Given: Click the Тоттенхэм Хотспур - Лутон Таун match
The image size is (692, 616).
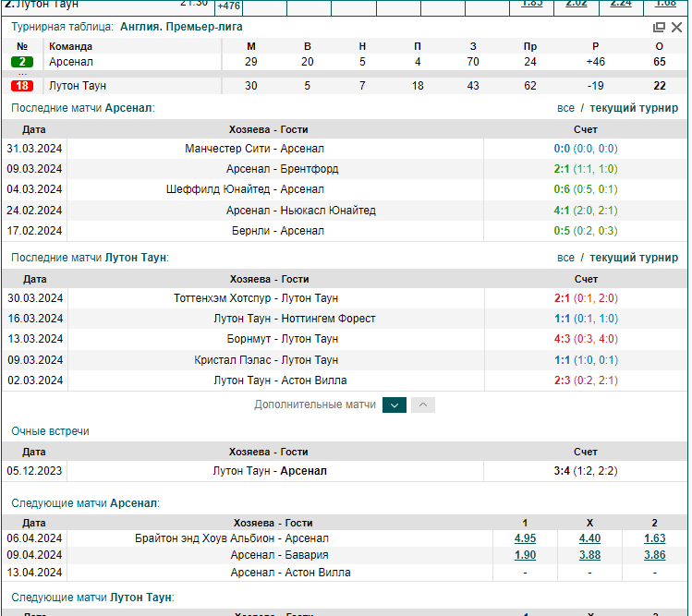Looking at the screenshot, I should 256,298.
